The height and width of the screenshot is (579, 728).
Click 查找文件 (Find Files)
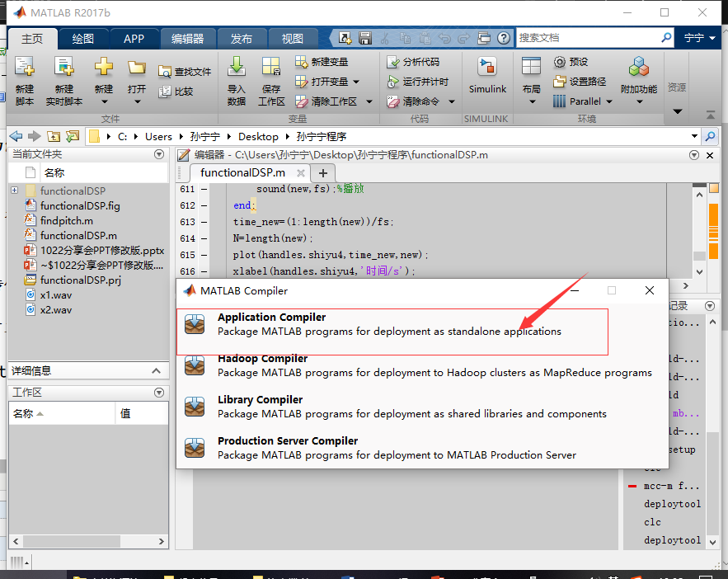tap(185, 72)
